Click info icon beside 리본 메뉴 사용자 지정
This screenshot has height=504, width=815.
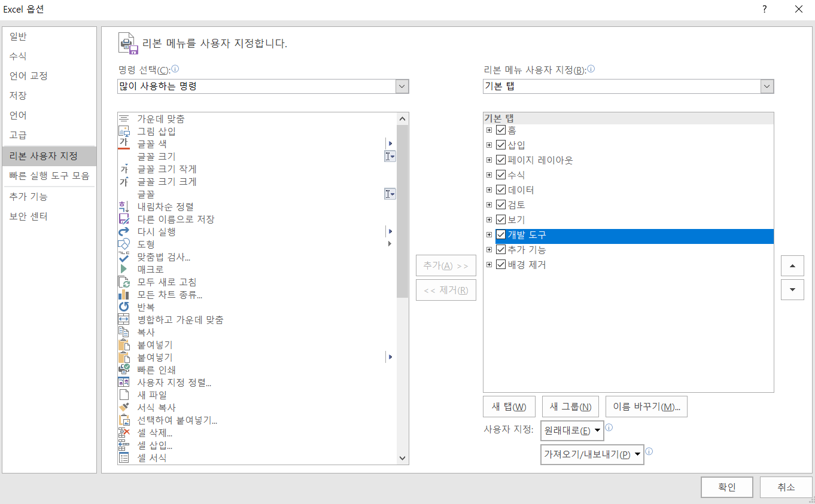(591, 69)
